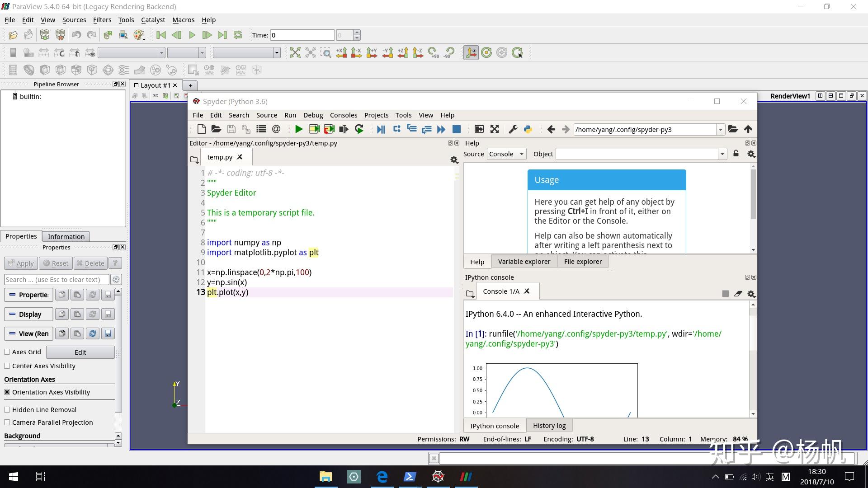
Task: Collapse the View (Render) properties section
Action: [28, 333]
